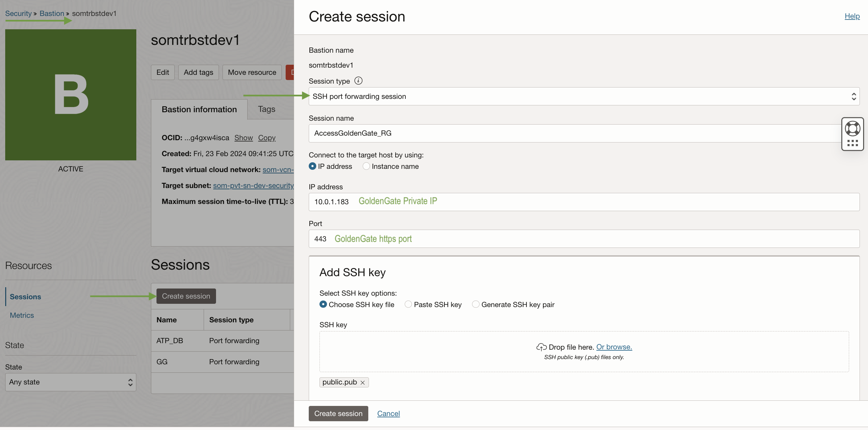The width and height of the screenshot is (868, 430).
Task: Select Generate SSH key pair option
Action: (x=475, y=304)
